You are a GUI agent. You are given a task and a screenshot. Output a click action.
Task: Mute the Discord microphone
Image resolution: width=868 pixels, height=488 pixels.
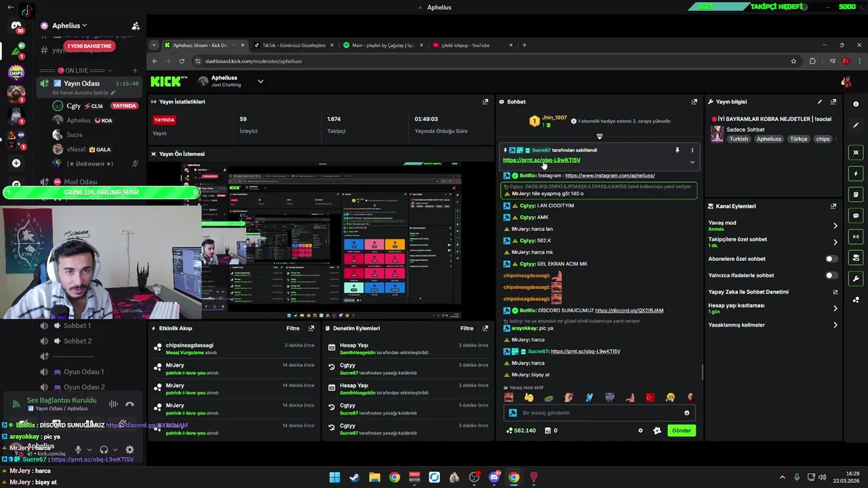pyautogui.click(x=78, y=449)
